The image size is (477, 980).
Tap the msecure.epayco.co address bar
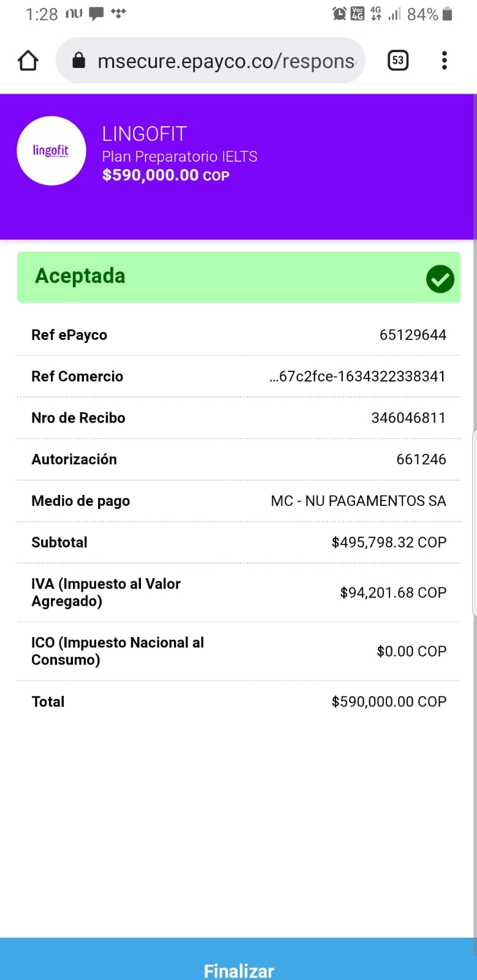pyautogui.click(x=226, y=61)
